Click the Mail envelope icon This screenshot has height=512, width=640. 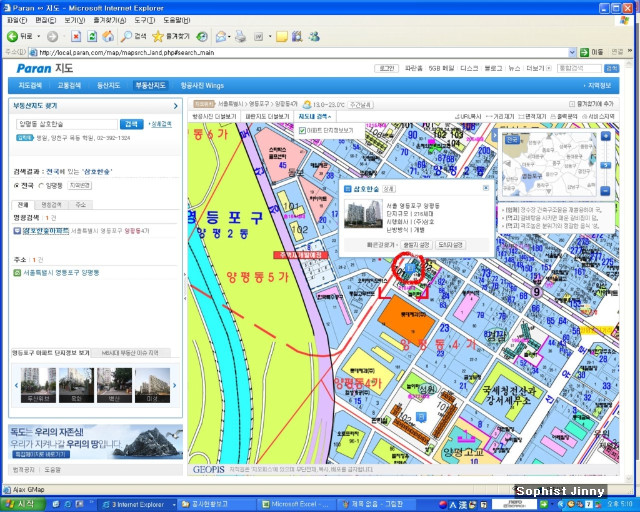[x=221, y=37]
